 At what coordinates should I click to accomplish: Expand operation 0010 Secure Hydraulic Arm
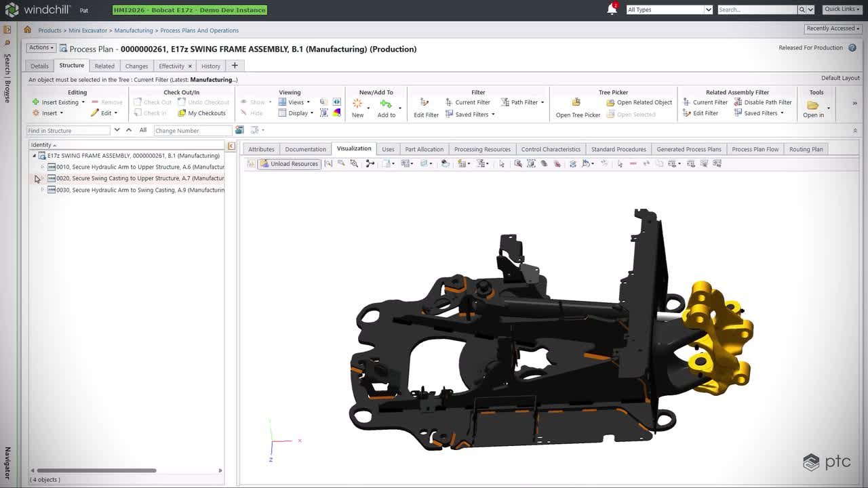point(42,167)
